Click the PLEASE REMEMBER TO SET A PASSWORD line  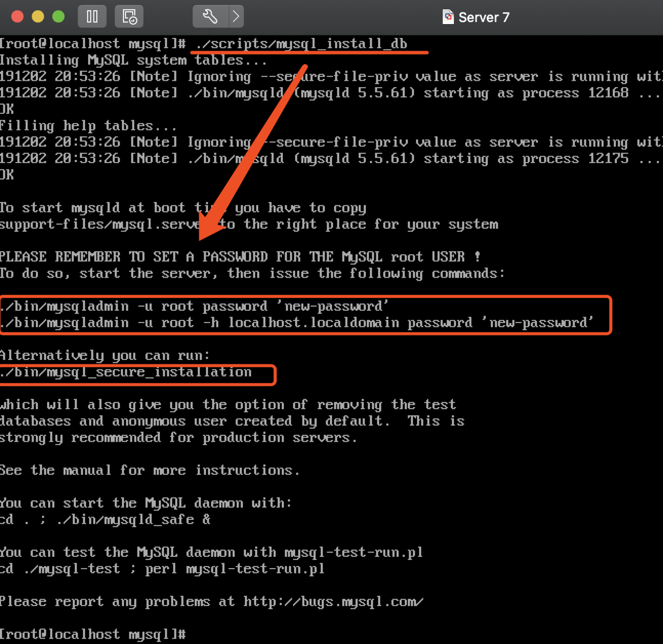pos(240,256)
